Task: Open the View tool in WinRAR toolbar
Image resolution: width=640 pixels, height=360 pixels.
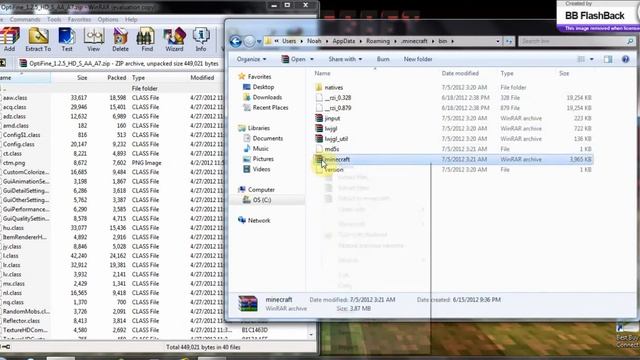Action: (x=93, y=40)
